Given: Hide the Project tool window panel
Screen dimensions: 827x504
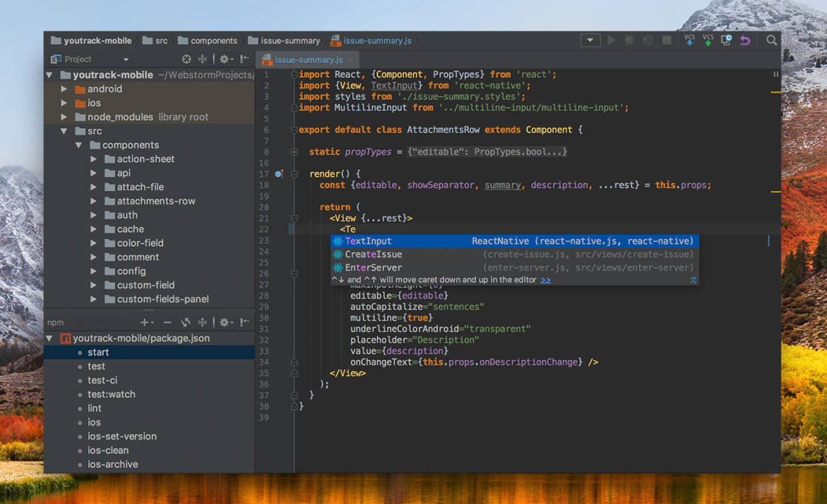Looking at the screenshot, I should coord(245,59).
